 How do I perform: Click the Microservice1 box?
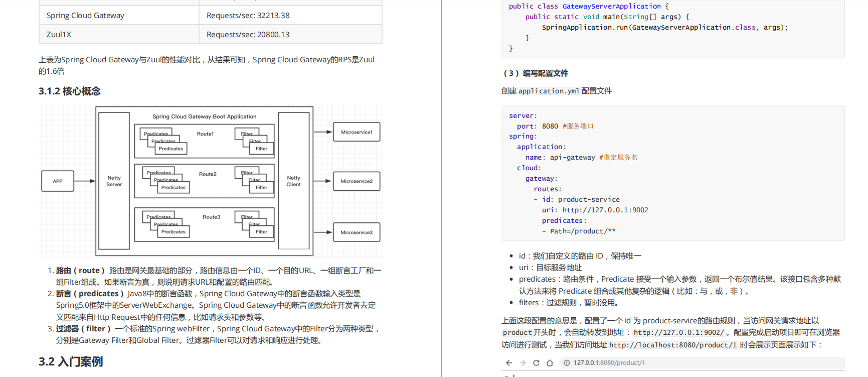click(357, 132)
